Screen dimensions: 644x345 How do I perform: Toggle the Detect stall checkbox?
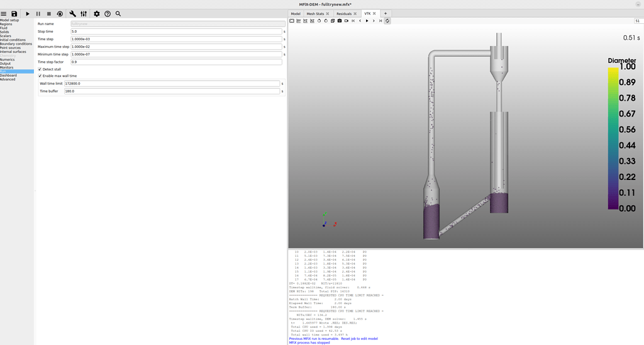pyautogui.click(x=40, y=69)
